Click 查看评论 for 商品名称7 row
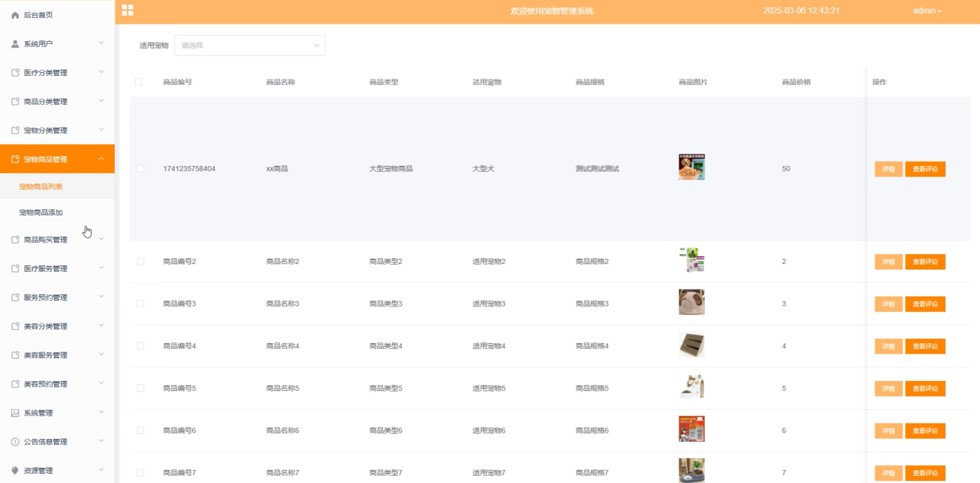The height and width of the screenshot is (483, 980). pyautogui.click(x=925, y=473)
